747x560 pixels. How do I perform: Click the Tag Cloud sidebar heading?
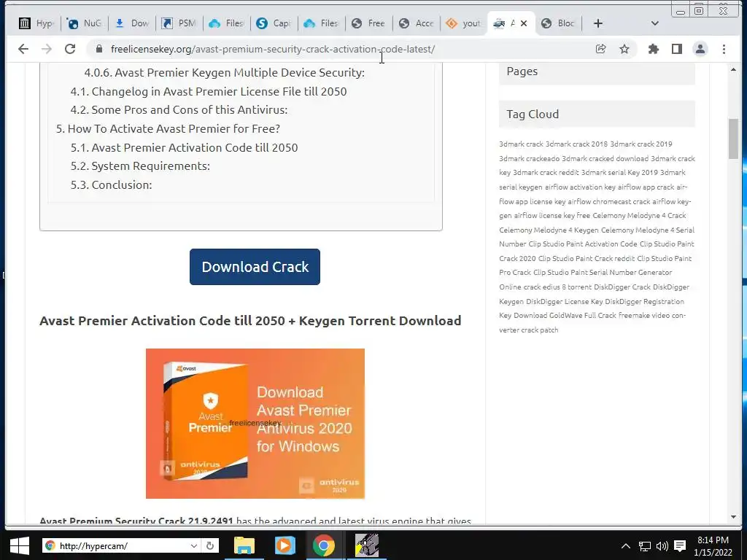(x=533, y=114)
